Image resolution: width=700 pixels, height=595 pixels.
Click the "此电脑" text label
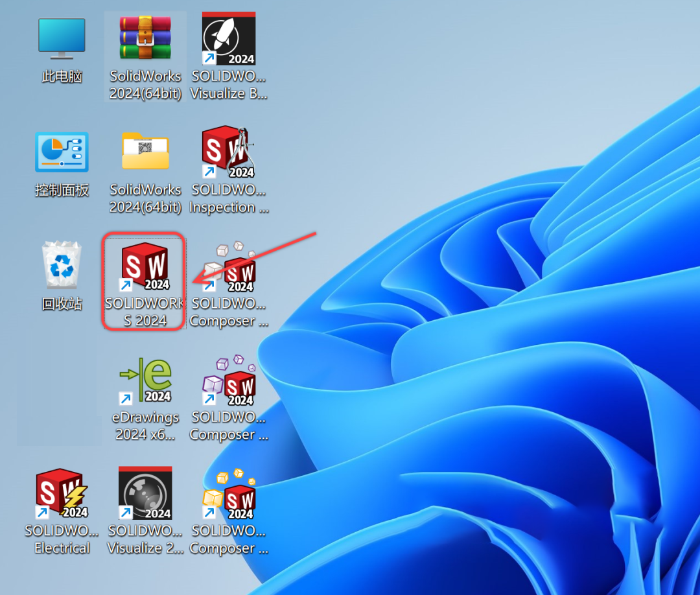pyautogui.click(x=62, y=76)
